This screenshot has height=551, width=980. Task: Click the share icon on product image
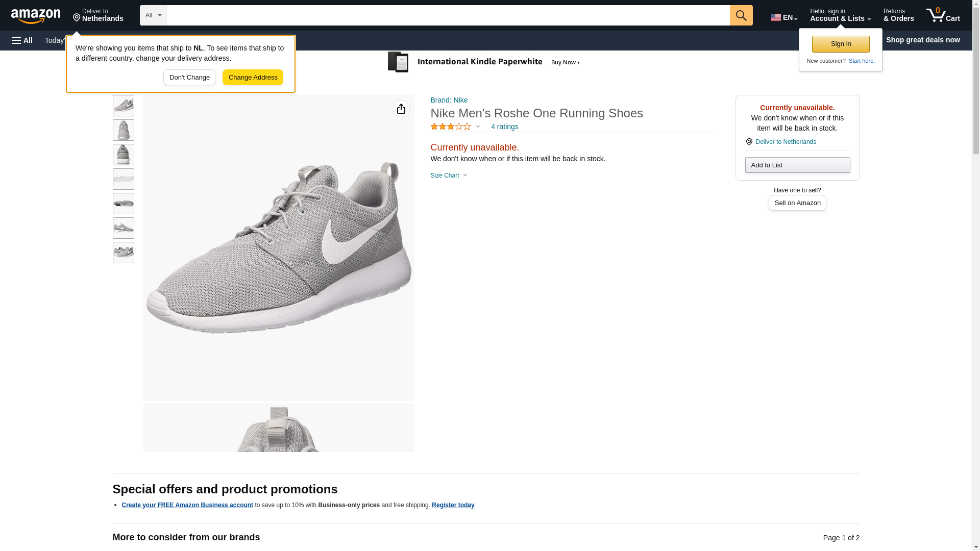[401, 109]
